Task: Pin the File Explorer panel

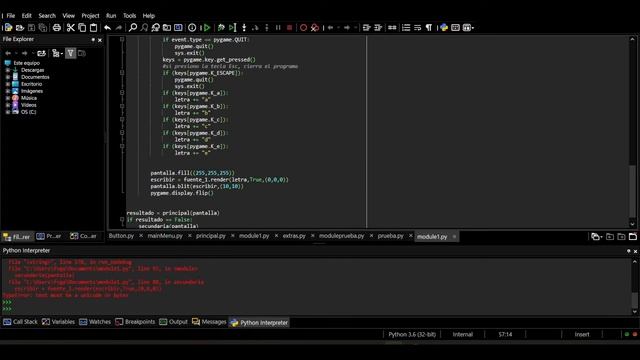Action: pyautogui.click(x=93, y=40)
